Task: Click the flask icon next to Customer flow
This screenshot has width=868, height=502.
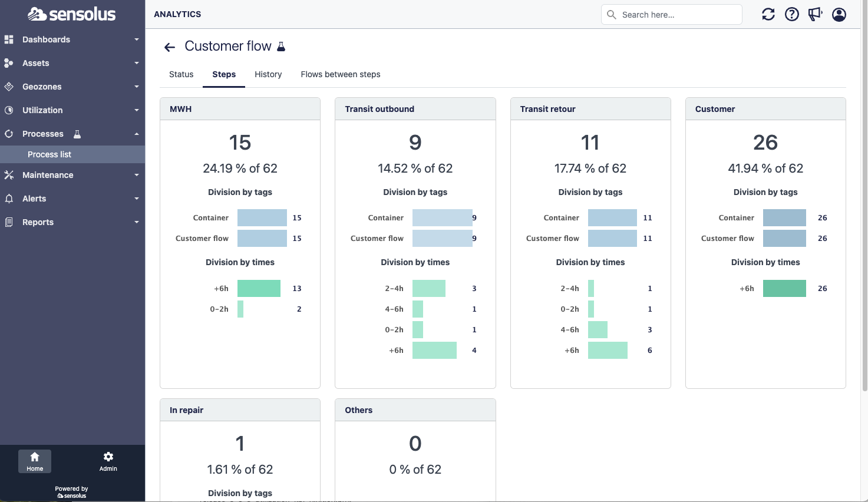Action: pyautogui.click(x=281, y=47)
